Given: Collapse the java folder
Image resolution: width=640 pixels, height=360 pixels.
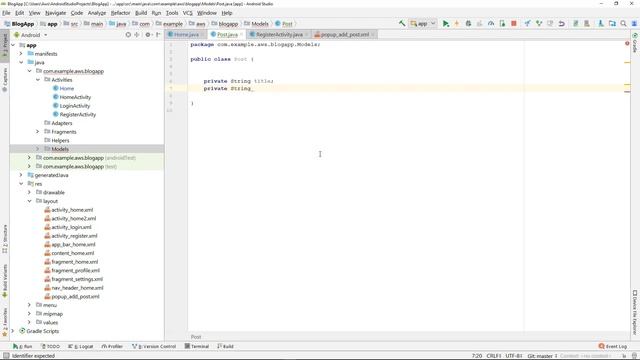Looking at the screenshot, I should point(21,62).
